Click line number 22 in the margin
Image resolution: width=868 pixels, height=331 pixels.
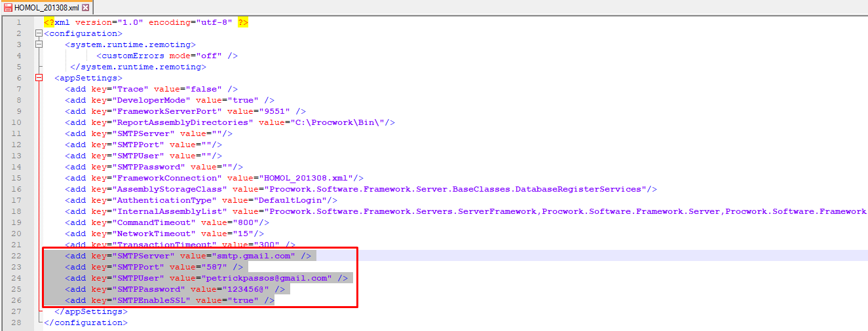pos(16,256)
